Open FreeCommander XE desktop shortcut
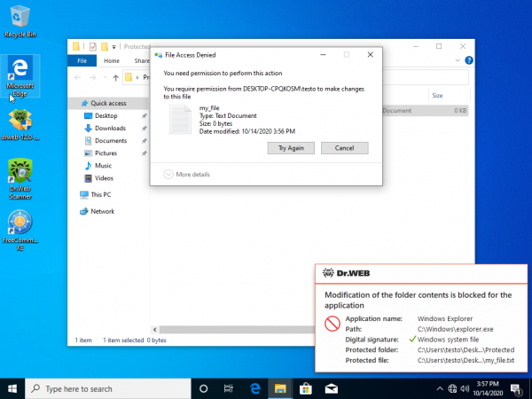 pos(20,226)
